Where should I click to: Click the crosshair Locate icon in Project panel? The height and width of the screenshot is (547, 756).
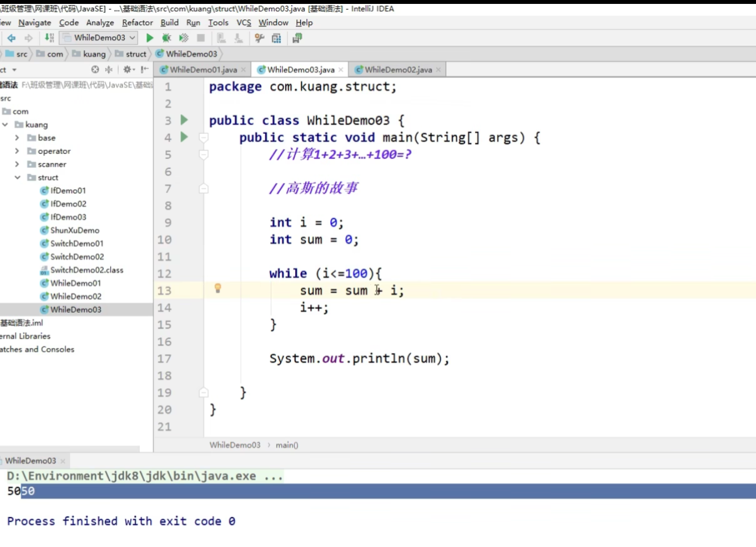(x=95, y=70)
